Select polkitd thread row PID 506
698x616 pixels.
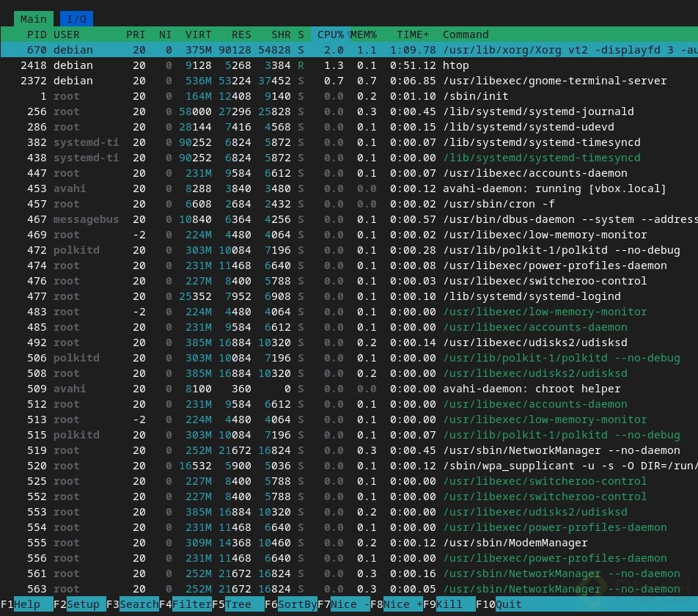pyautogui.click(x=349, y=358)
